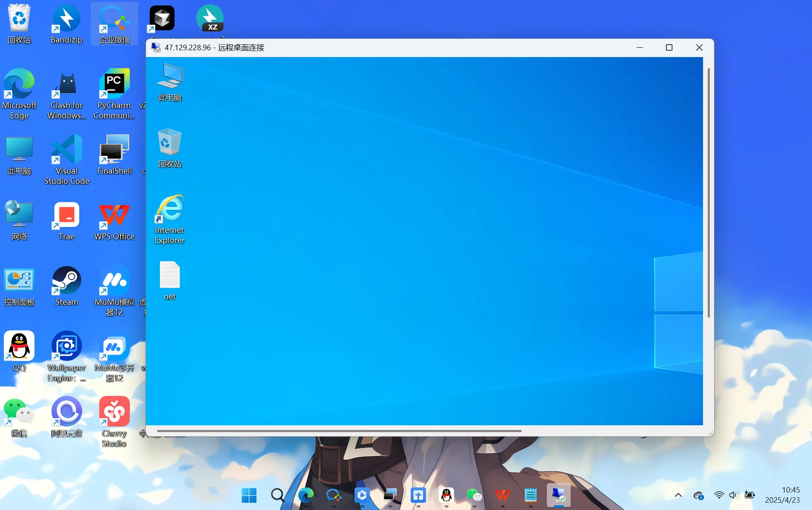Image resolution: width=812 pixels, height=510 pixels.
Task: Click the remote desktop vertical scrollbar
Action: coord(709,192)
